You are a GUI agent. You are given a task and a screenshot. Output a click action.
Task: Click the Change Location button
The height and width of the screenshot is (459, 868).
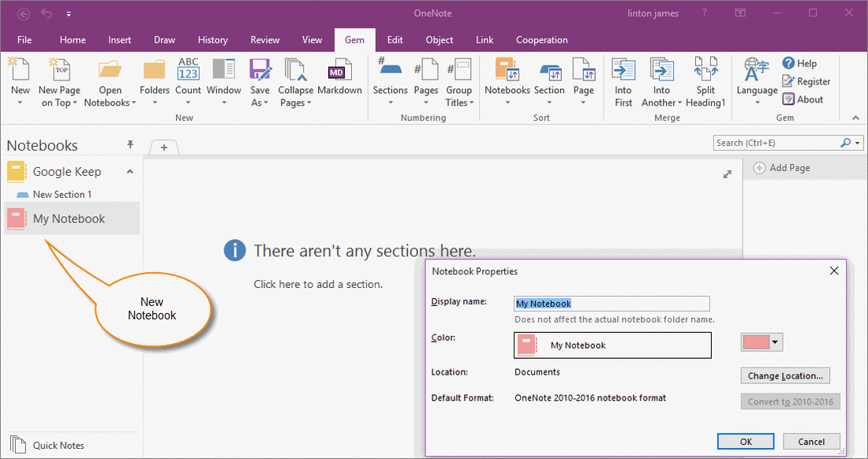pos(785,375)
